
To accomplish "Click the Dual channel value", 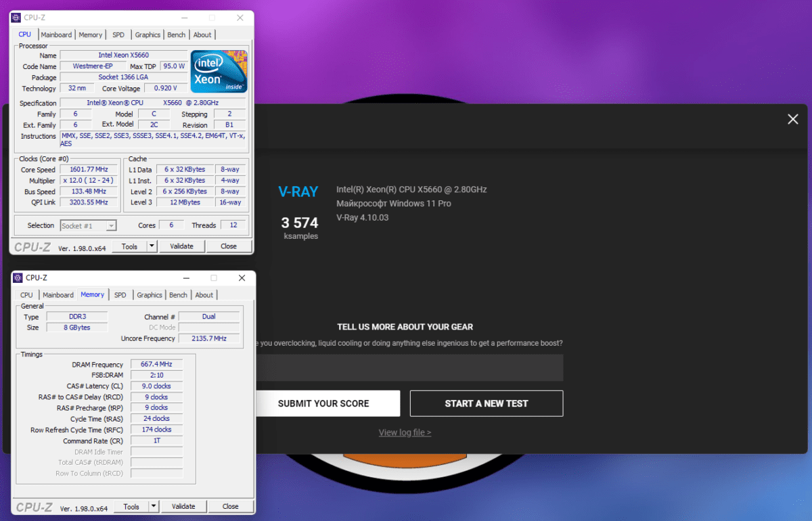I will [x=209, y=317].
